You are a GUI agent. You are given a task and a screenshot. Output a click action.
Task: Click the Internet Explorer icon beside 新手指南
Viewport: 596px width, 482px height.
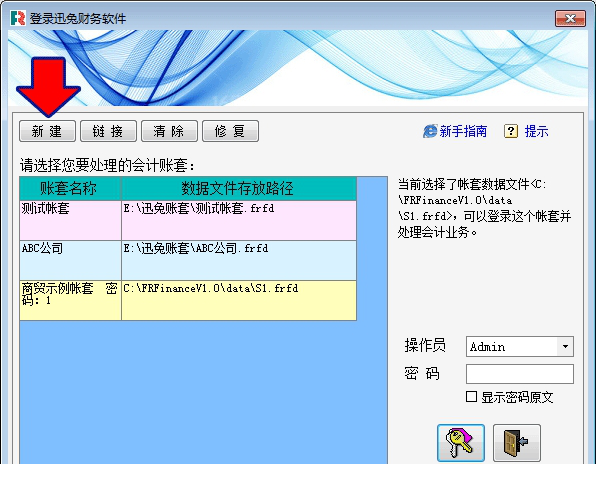[430, 132]
